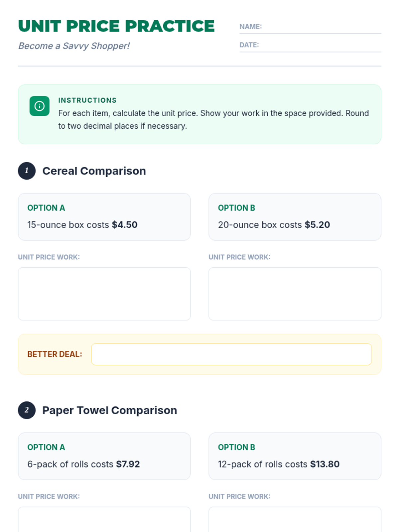Click the Unit Price Practice title
Screen dimensions: 399x532
pos(116,26)
